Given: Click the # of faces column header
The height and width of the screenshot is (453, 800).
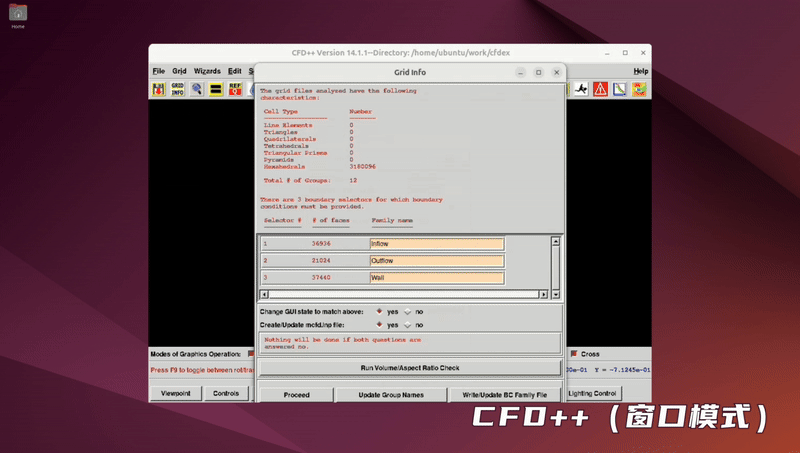Looking at the screenshot, I should pos(331,220).
